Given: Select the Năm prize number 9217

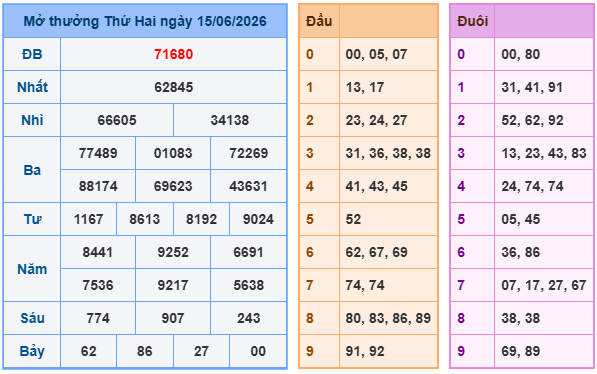Looking at the screenshot, I should pos(173,285).
